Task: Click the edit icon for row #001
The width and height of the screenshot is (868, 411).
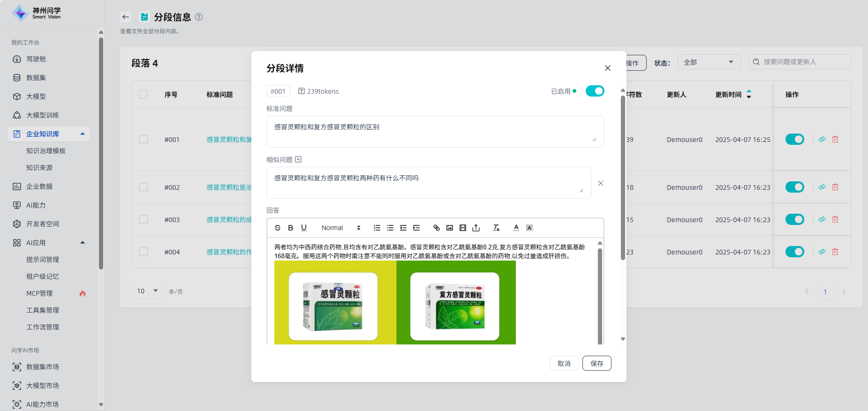Action: [x=822, y=139]
